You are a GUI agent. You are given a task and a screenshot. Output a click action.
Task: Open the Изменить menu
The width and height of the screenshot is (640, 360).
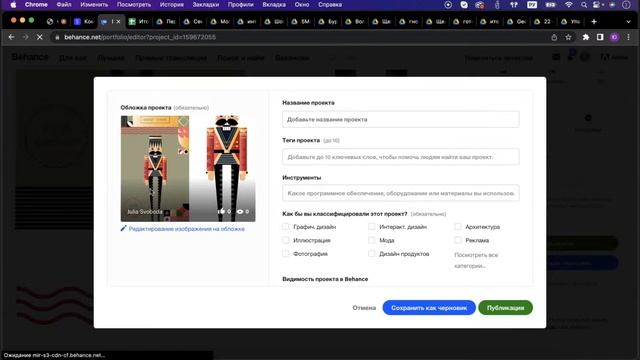94,5
